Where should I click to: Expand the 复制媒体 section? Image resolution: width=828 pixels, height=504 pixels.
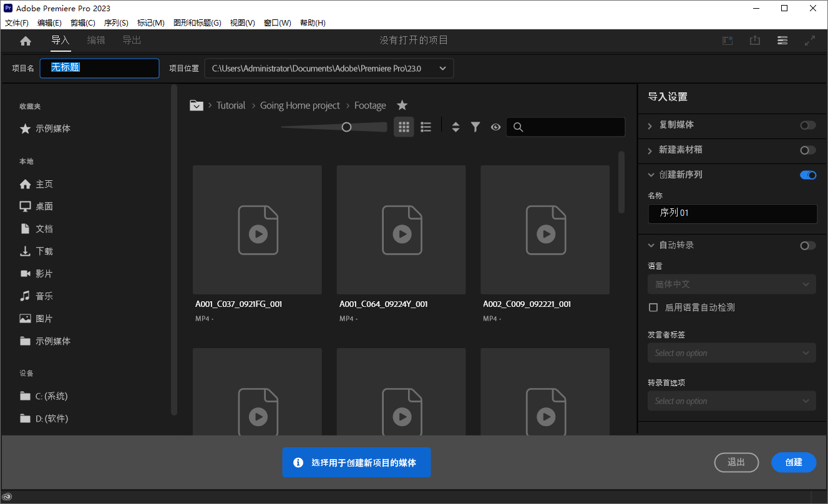(x=650, y=125)
